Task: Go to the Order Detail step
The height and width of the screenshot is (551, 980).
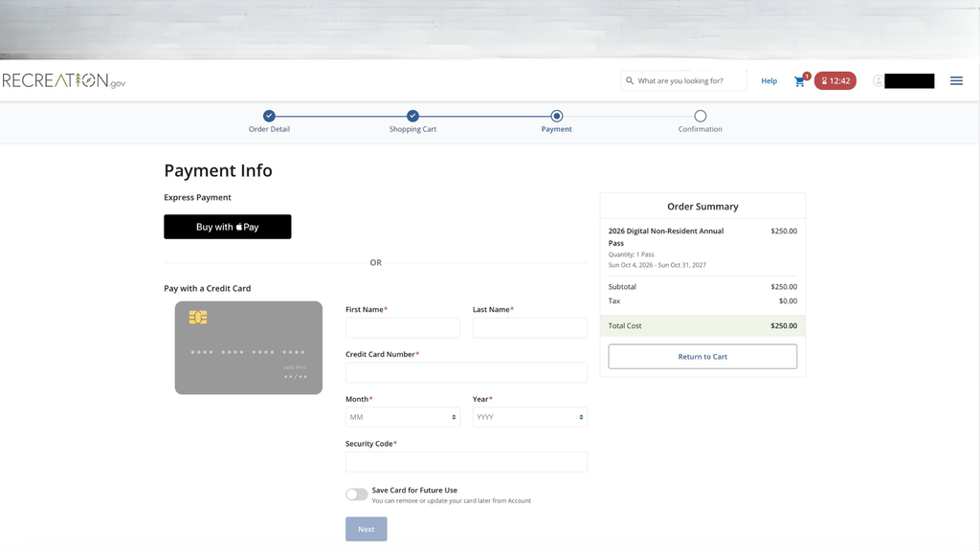Action: [x=269, y=121]
